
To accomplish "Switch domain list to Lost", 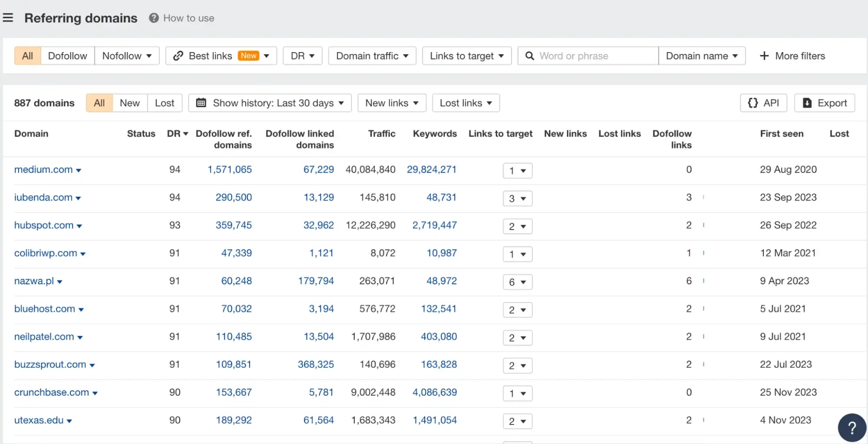I will point(164,103).
